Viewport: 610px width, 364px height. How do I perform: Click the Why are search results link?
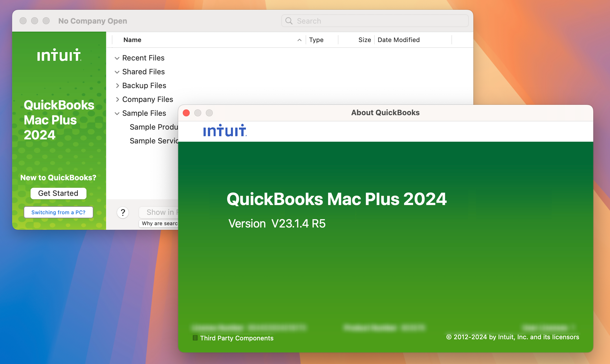159,223
